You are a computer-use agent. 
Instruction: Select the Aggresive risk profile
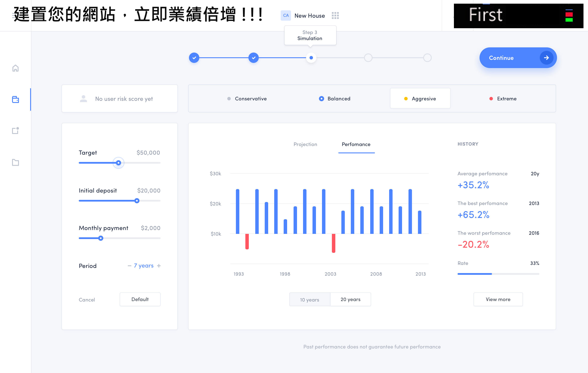pyautogui.click(x=420, y=98)
